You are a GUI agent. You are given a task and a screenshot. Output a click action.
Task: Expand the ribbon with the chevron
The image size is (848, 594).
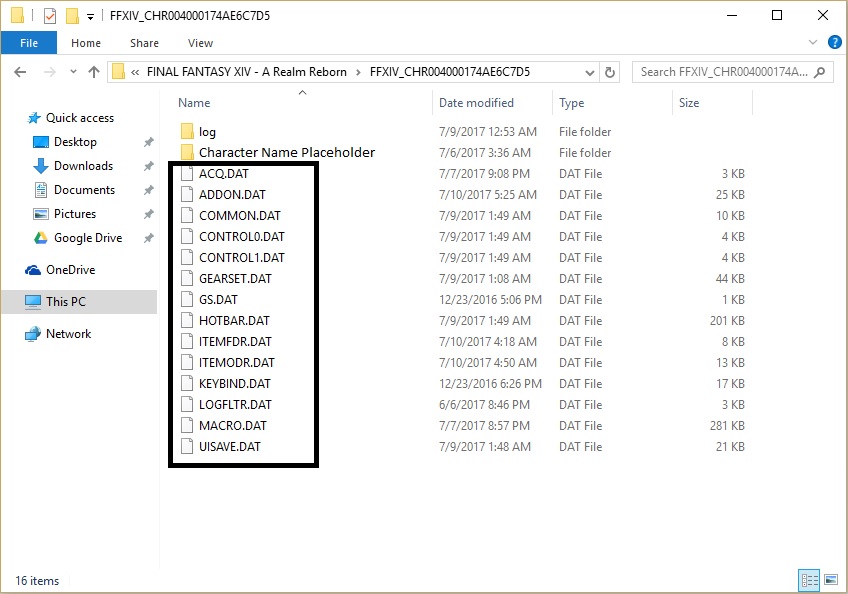812,42
